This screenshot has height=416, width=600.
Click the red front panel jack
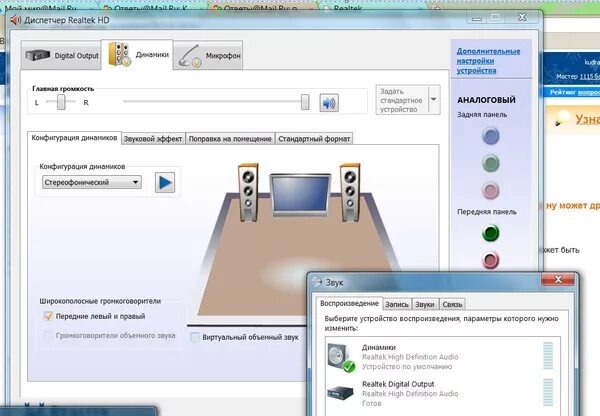(x=491, y=260)
